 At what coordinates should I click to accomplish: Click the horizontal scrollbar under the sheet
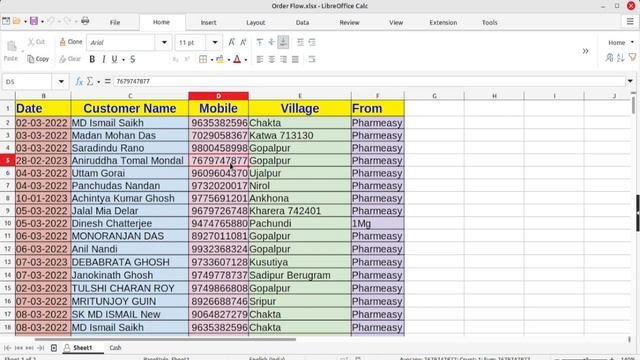coord(165,339)
